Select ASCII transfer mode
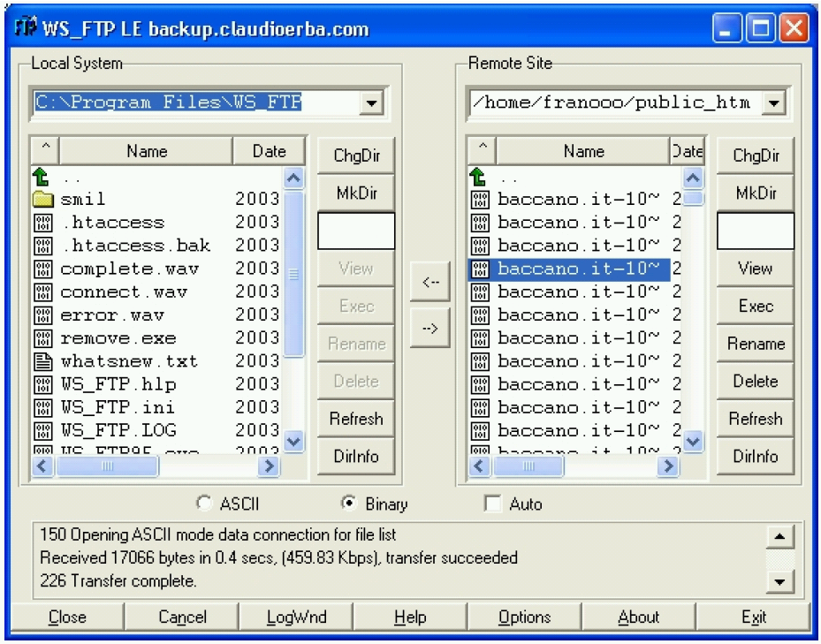Screen dimensions: 821x644 (205, 504)
